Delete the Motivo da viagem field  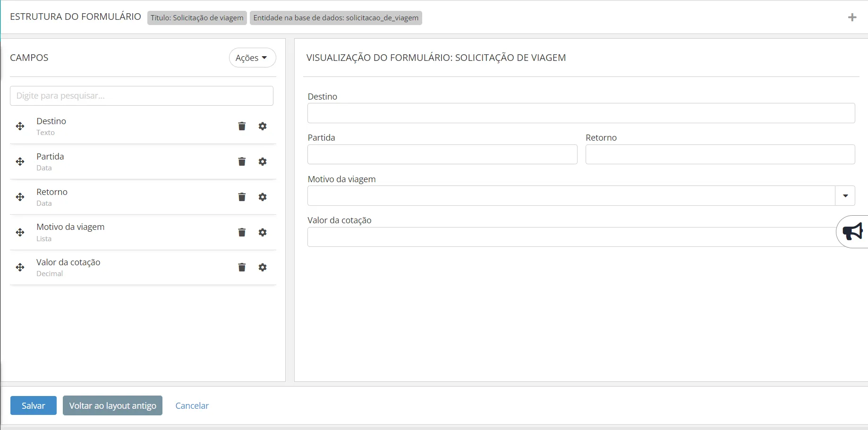tap(242, 232)
